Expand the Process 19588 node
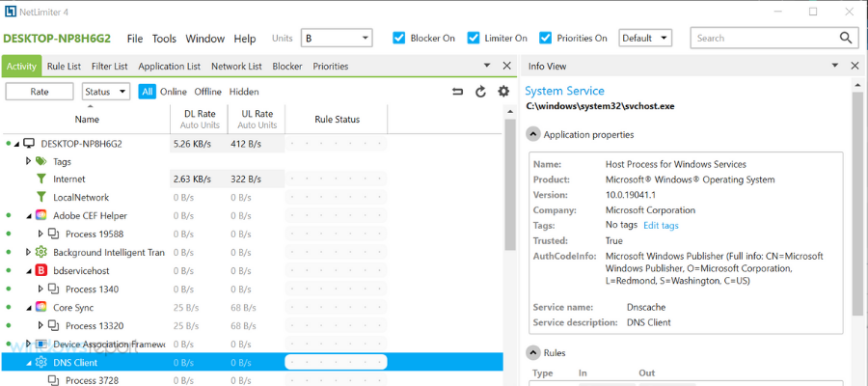Screen dimensions: 868x386 41,234
